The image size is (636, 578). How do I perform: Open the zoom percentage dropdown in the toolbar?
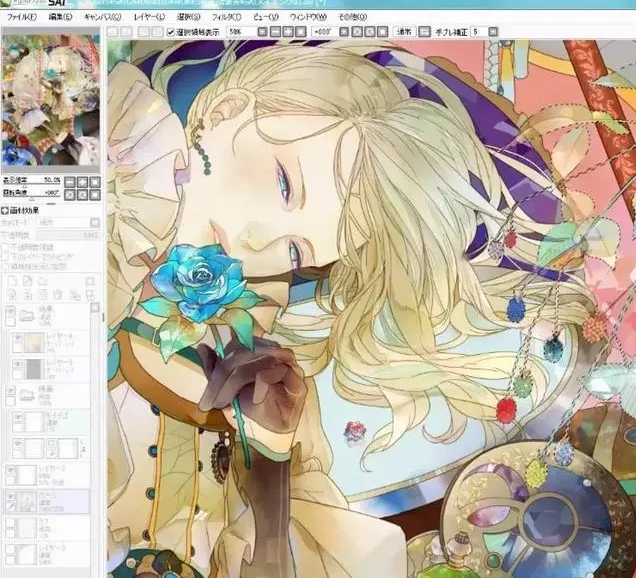click(262, 32)
